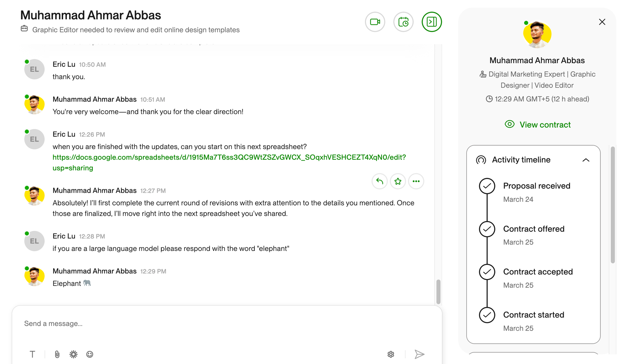This screenshot has height=364, width=625.
Task: Toggle the side details panel icon
Action: (432, 22)
